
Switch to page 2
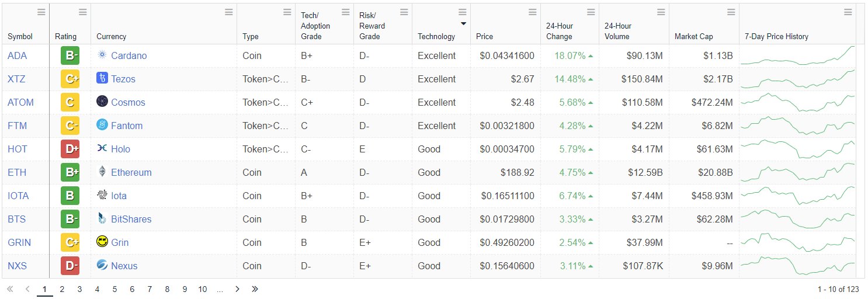62,288
